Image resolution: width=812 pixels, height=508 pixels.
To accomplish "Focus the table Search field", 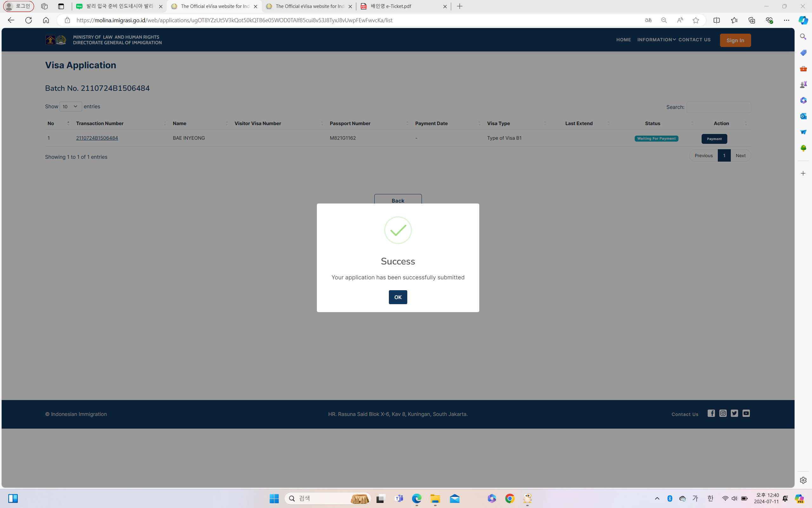I will point(718,107).
